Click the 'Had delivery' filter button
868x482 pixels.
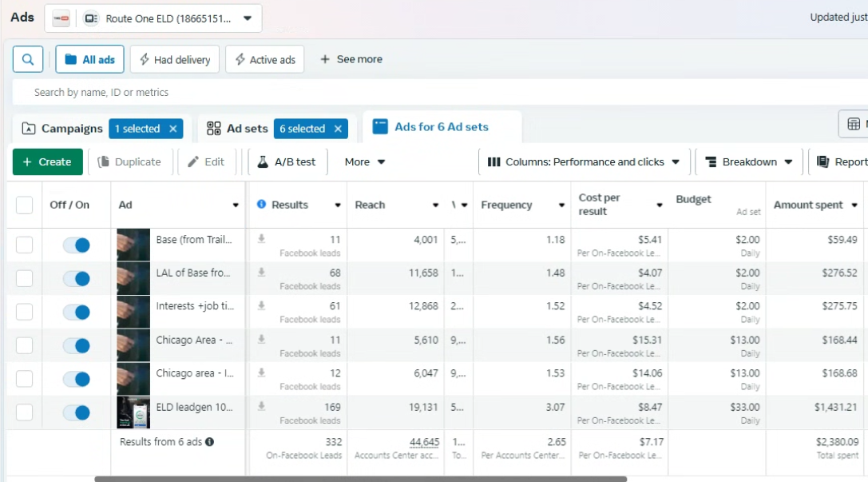coord(175,59)
